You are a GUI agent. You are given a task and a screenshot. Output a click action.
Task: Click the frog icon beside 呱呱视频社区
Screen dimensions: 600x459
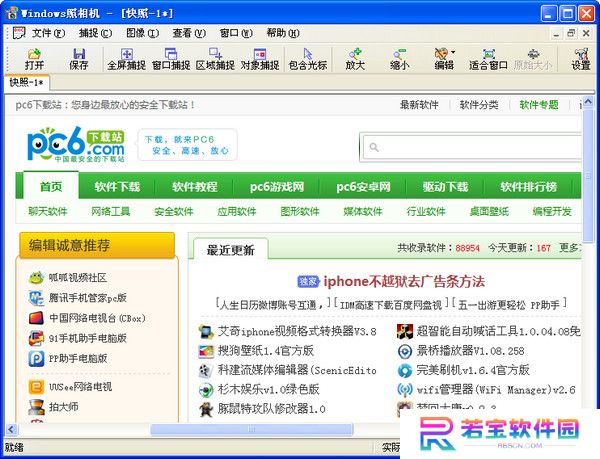(x=36, y=278)
